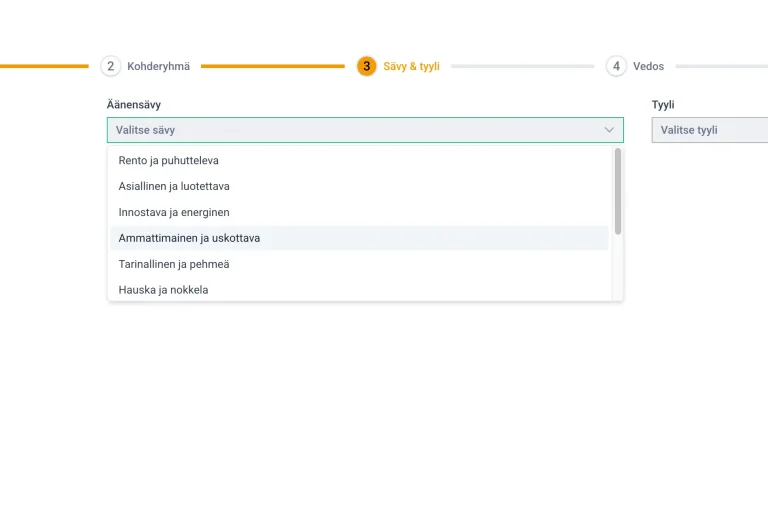
Task: Pick Hauska ja nokkela option
Action: tap(163, 290)
